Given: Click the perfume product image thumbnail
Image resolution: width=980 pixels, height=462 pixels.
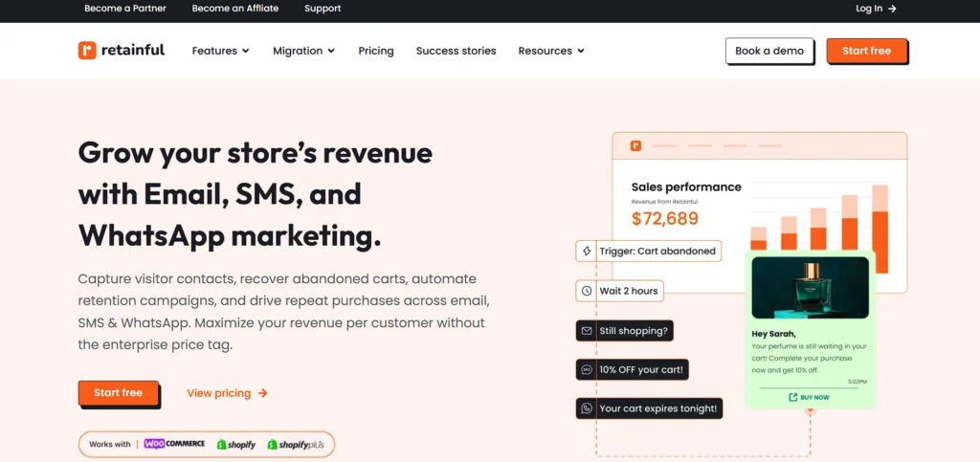Looking at the screenshot, I should (810, 288).
